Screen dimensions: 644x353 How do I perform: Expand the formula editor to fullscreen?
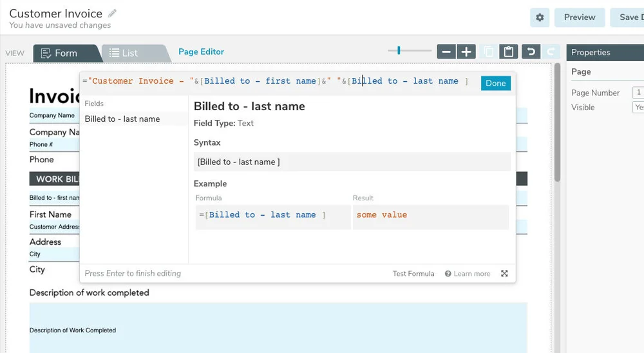point(504,273)
